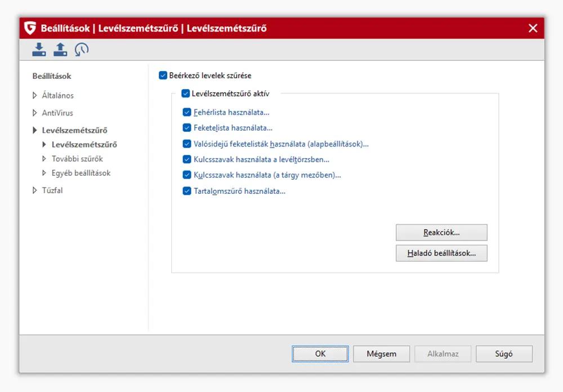Expand the Tűzfal tree arrow
The image size is (563, 392).
pyautogui.click(x=35, y=191)
